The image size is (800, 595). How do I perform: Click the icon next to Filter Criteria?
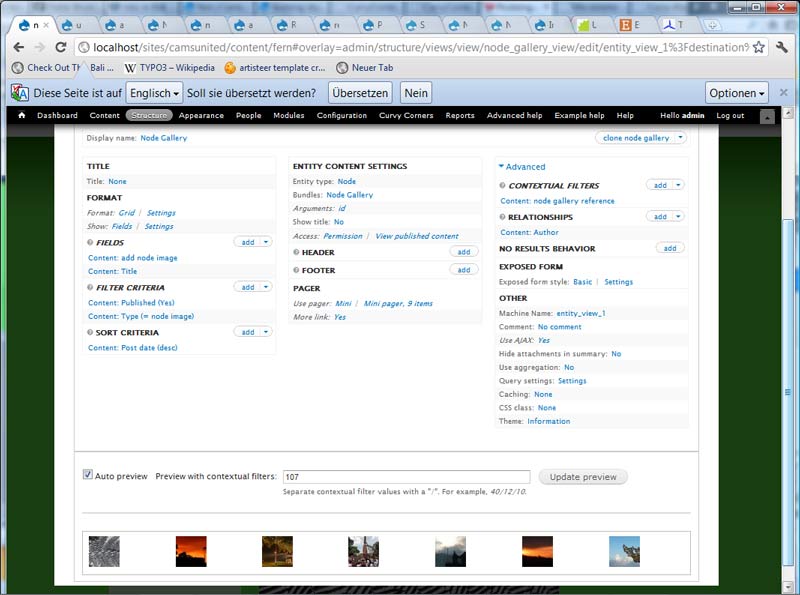(x=91, y=288)
